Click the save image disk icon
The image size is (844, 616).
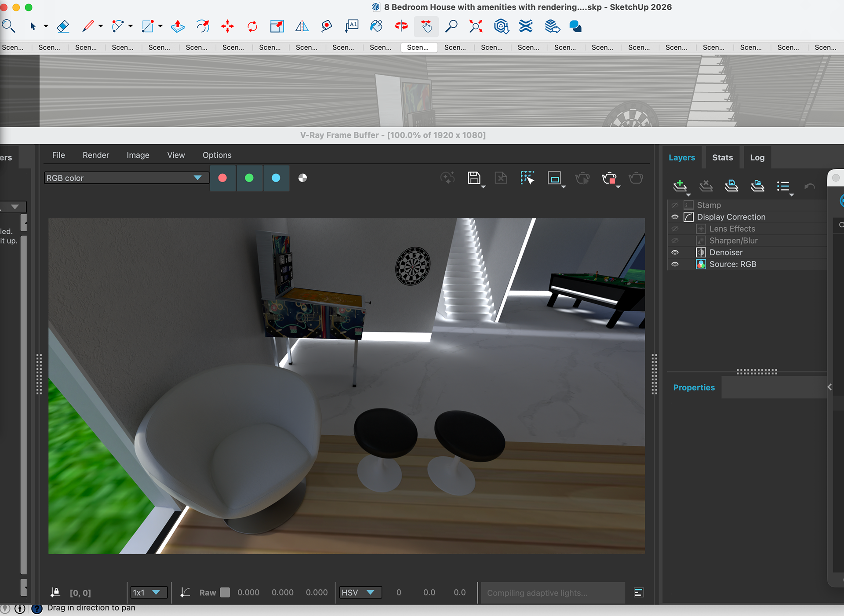click(474, 178)
